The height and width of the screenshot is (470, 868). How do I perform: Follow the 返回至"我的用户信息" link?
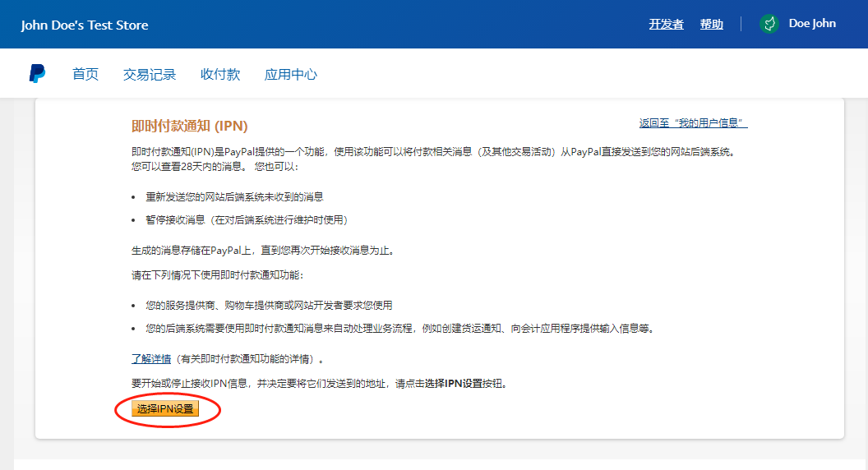(693, 123)
